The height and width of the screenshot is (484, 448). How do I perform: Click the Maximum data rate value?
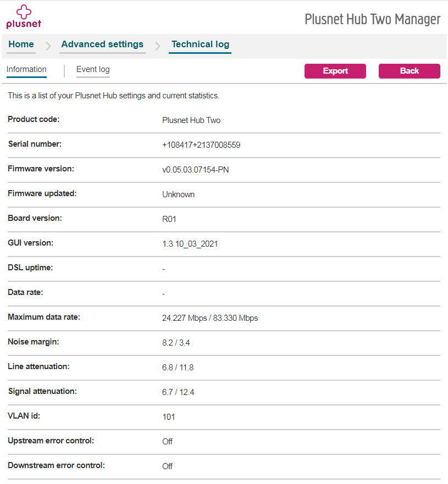tap(210, 318)
